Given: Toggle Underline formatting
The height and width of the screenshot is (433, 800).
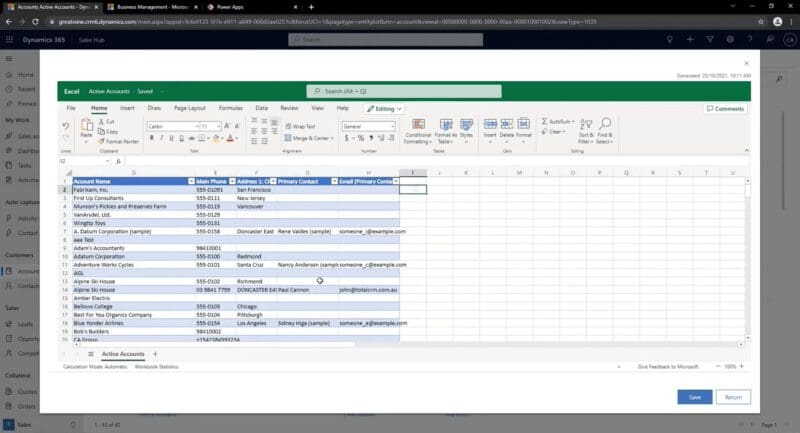Looking at the screenshot, I should (171, 138).
